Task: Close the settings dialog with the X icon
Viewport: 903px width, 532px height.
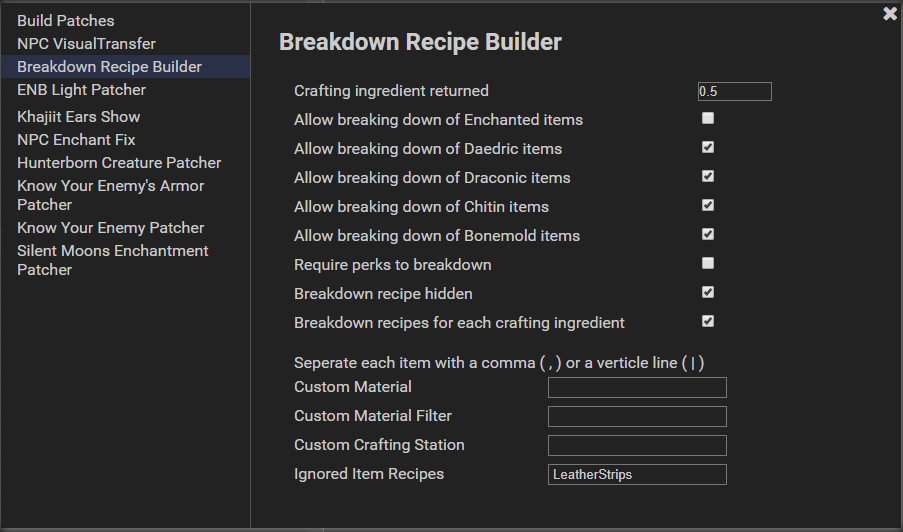Action: 890,14
